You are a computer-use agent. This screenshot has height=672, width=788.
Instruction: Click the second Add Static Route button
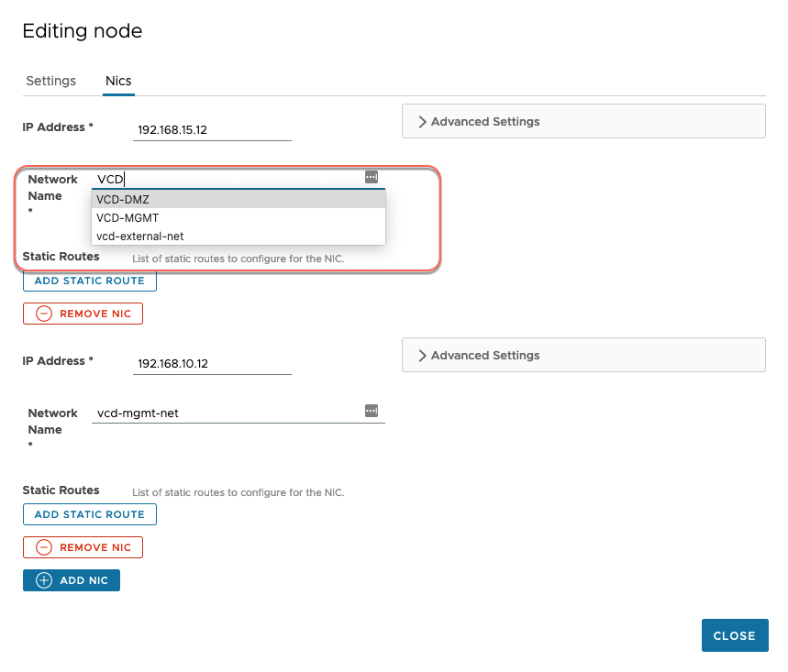click(x=90, y=514)
